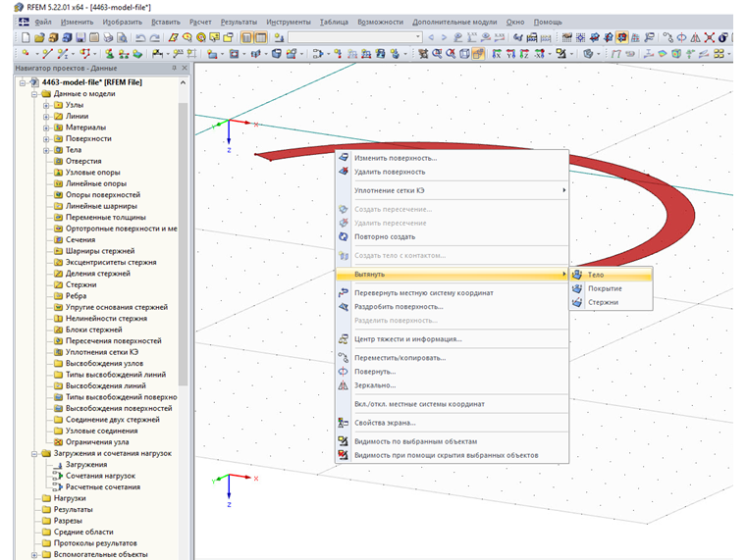This screenshot has height=560, width=746.
Task: Expand the Вспомогательные объекты tree node
Action: click(34, 555)
